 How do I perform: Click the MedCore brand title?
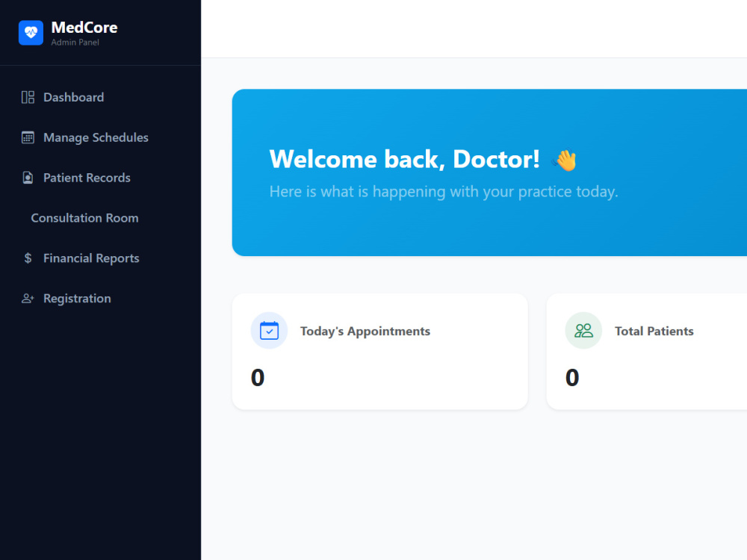(84, 28)
